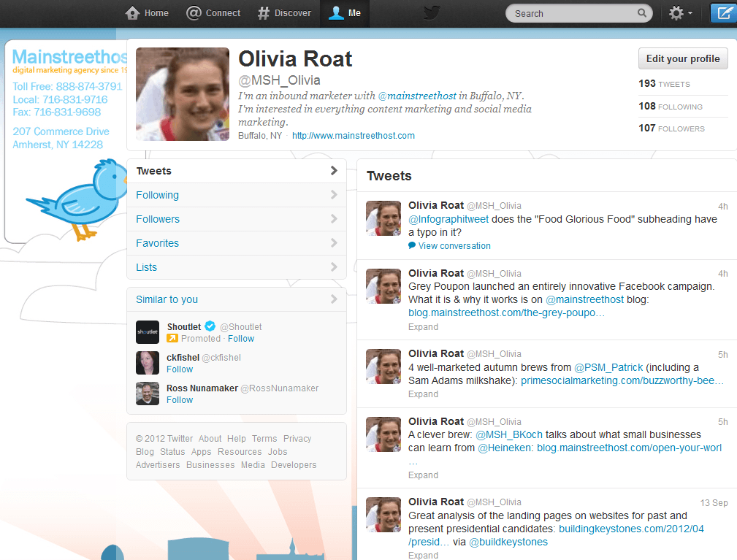Image resolution: width=737 pixels, height=560 pixels.
Task: Open @buildkeystones mention
Action: 508,542
